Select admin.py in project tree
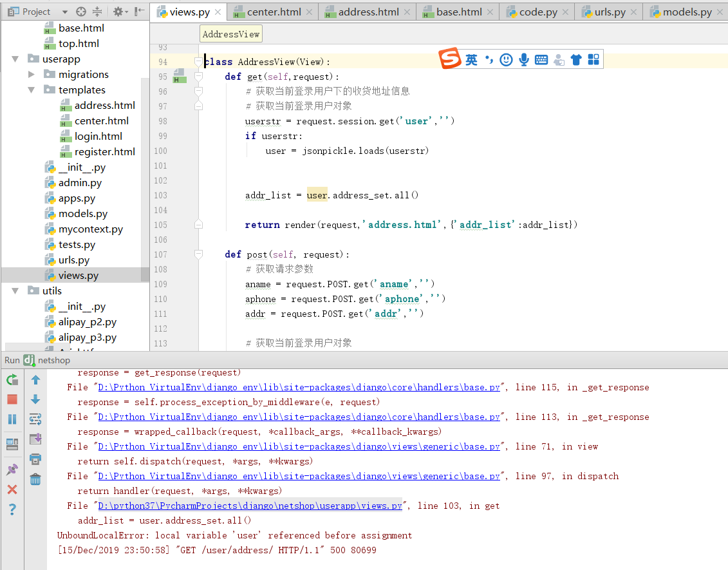 (x=80, y=183)
